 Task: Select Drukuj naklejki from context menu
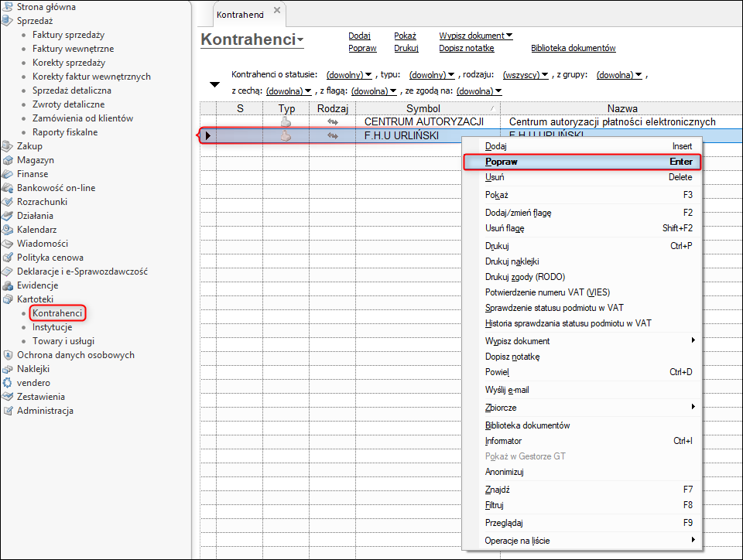tap(582, 261)
